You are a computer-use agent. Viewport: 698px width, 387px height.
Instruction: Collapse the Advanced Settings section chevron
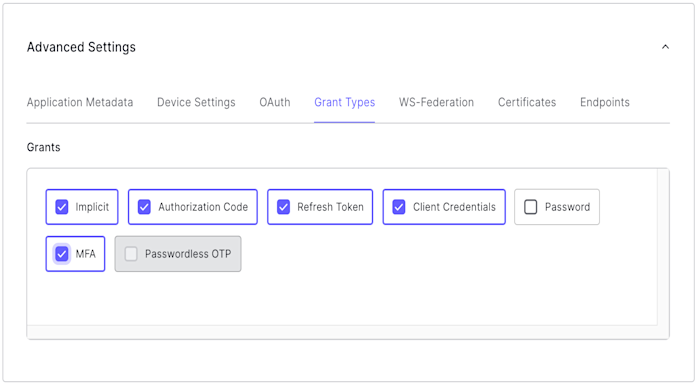click(x=665, y=47)
